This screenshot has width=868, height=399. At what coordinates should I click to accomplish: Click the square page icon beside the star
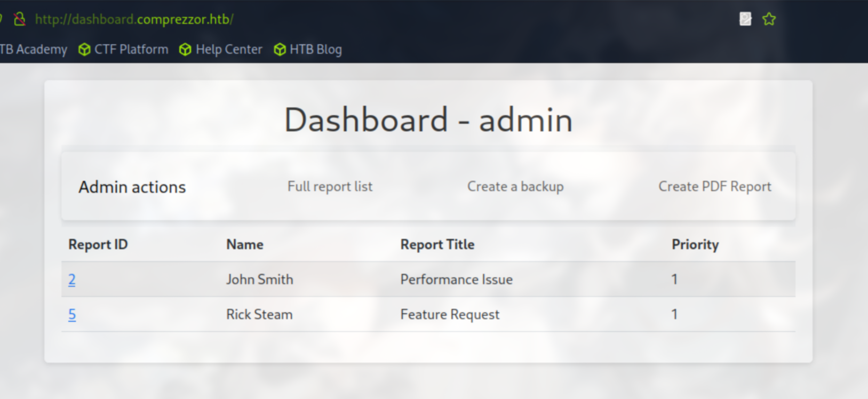coord(745,19)
